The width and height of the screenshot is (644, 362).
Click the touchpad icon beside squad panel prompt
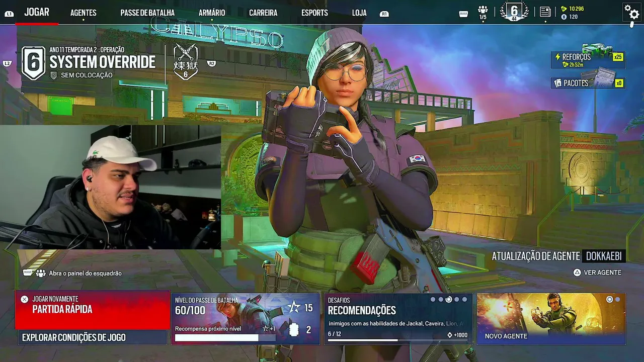tap(28, 273)
